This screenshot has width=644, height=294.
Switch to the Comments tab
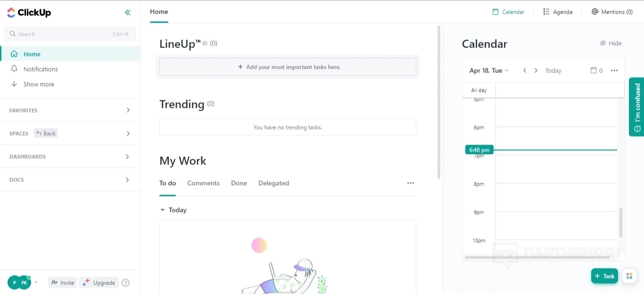tap(203, 183)
